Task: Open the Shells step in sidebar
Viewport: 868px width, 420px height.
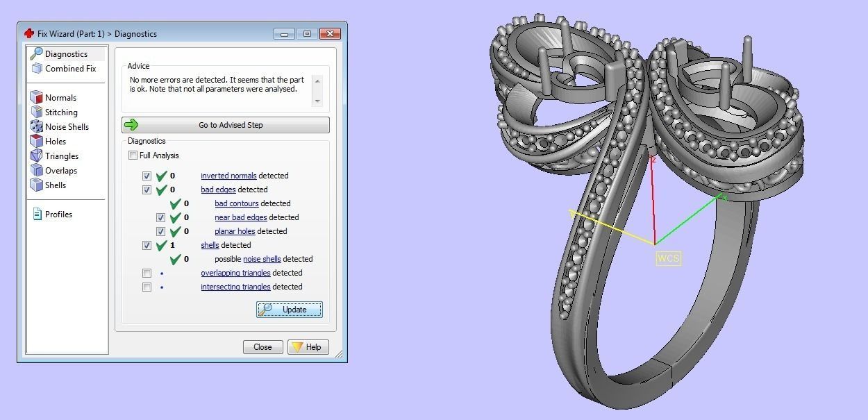Action: pos(56,185)
